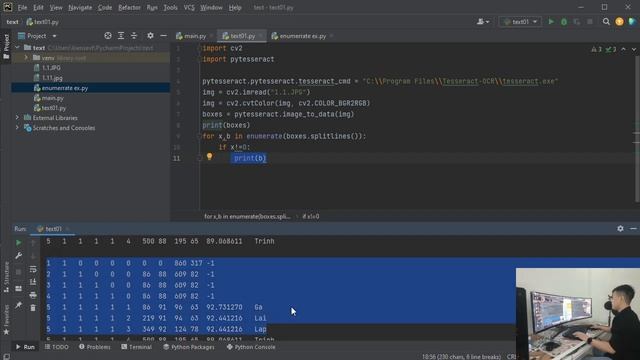Open Project panel gear options
640x360 pixels.
point(150,36)
